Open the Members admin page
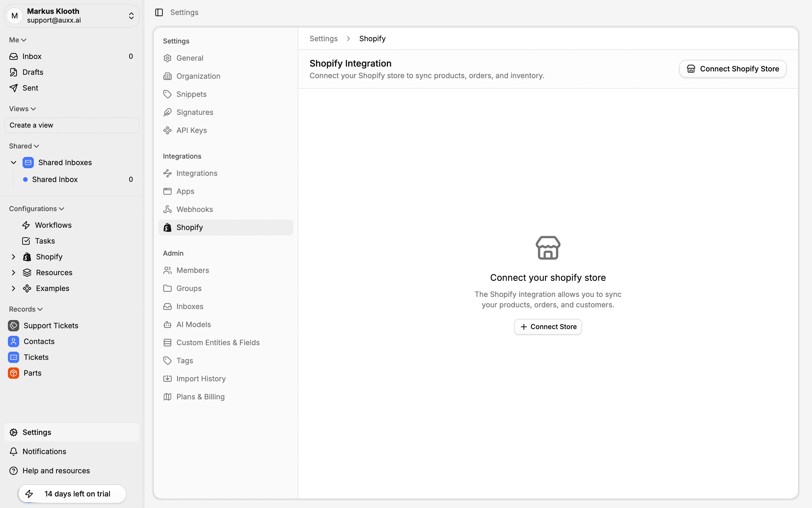812x508 pixels. pos(226,270)
